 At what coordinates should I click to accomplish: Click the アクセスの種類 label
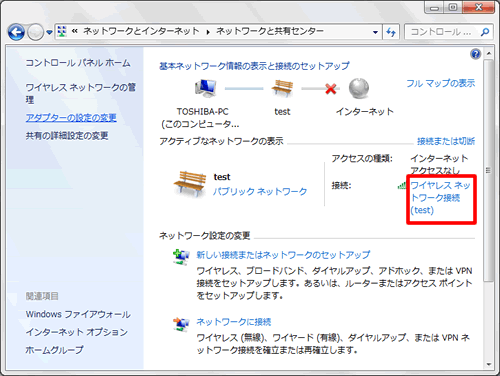pos(362,158)
